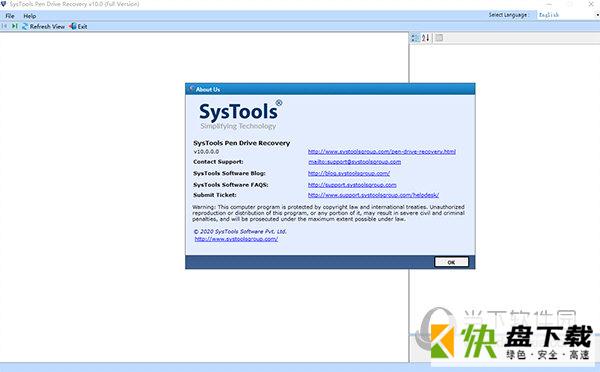
Task: Open the blog.systoolsgroup.com link
Action: 349,173
